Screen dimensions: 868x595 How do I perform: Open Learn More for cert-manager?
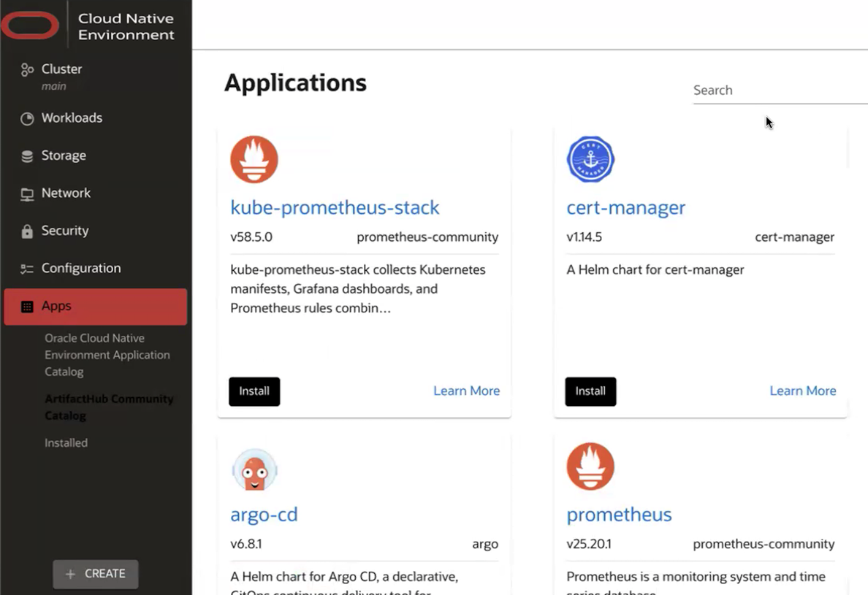[802, 391]
